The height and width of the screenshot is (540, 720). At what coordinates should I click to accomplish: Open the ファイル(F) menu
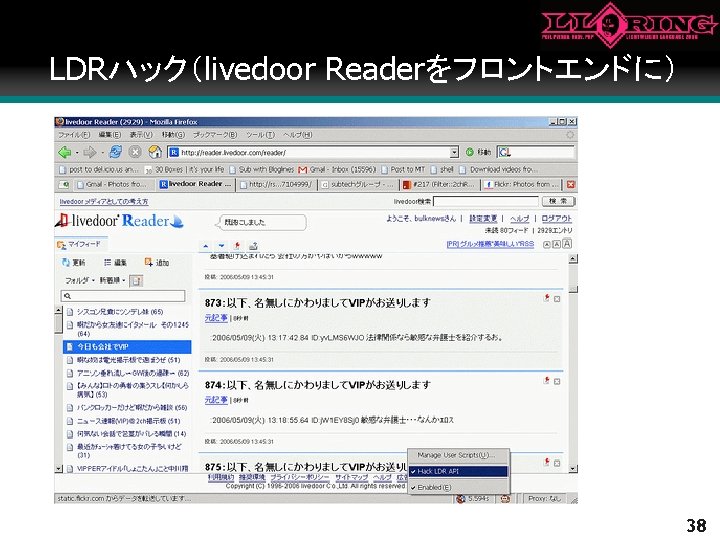[x=74, y=135]
